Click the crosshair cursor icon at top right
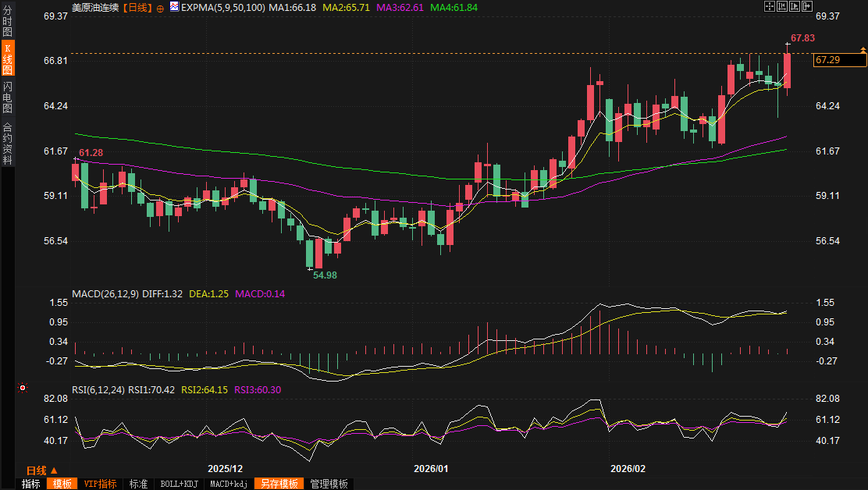 pyautogui.click(x=770, y=6)
